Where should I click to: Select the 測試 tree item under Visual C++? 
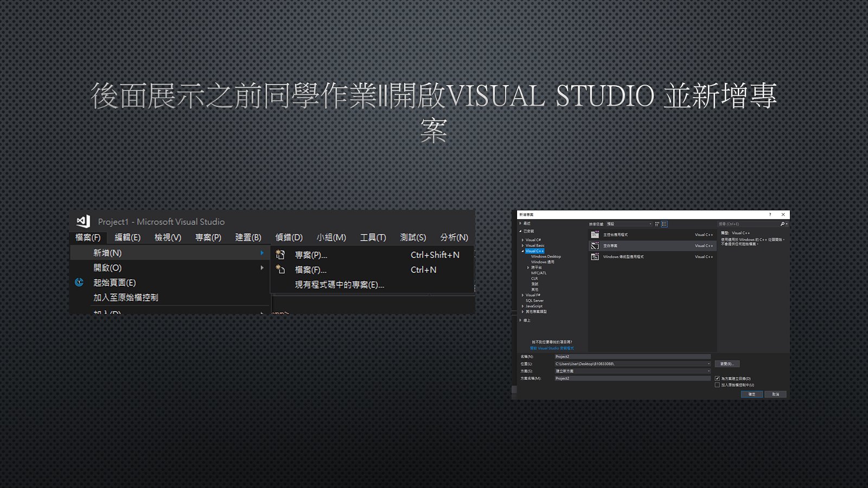[534, 284]
